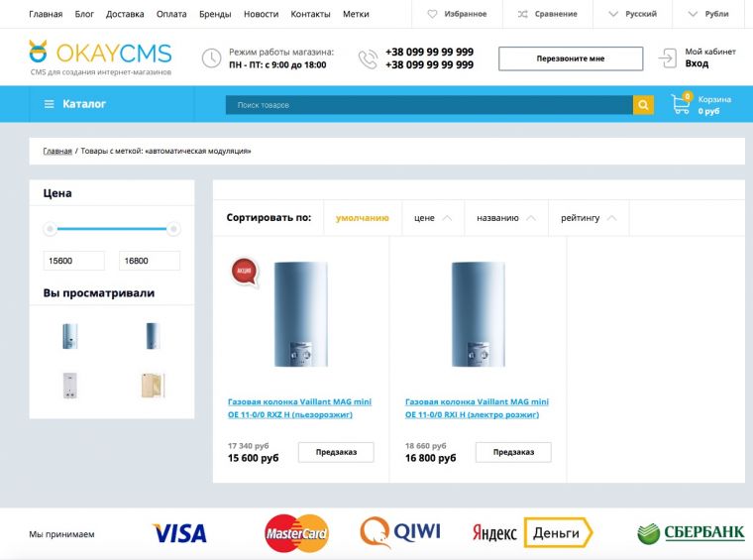This screenshot has width=753, height=560.
Task: Open the Бренды menu item
Action: click(215, 14)
